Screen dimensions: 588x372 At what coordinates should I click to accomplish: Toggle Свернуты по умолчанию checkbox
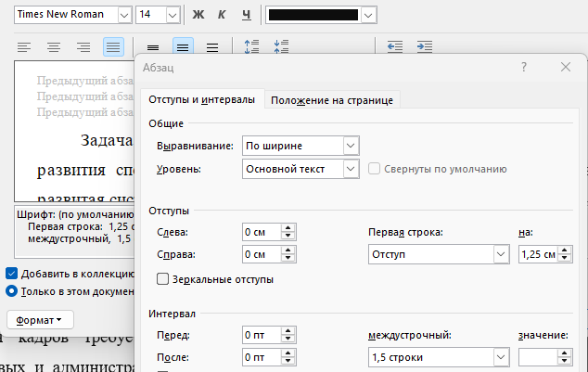pos(374,169)
